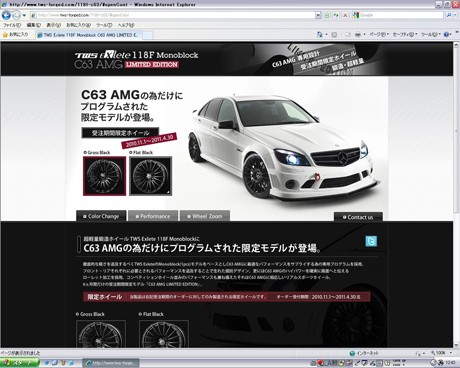The height and width of the screenshot is (368, 460).
Task: Open the ファイル (File) menu
Action: pyautogui.click(x=12, y=25)
